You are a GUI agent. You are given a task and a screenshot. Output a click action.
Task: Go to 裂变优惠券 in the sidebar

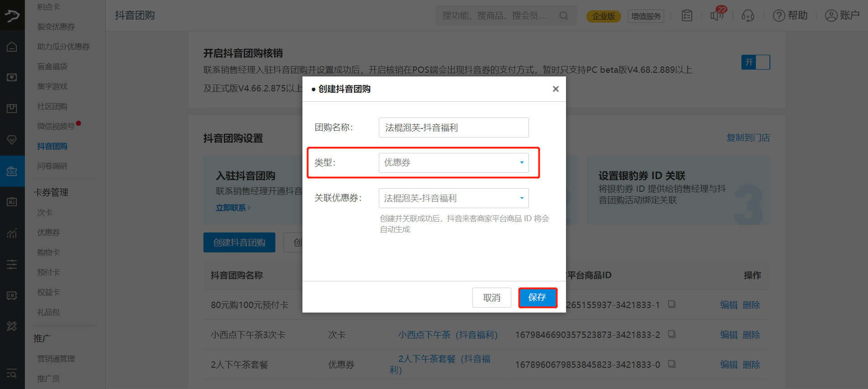coord(56,27)
